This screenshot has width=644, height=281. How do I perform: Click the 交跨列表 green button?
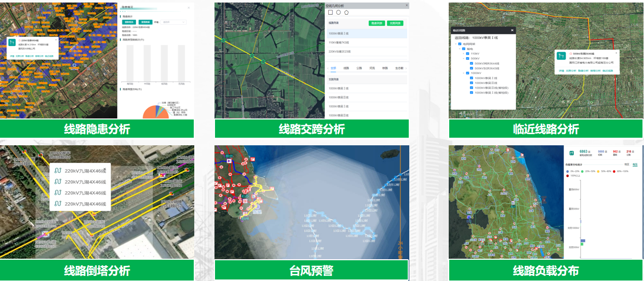coord(395,23)
